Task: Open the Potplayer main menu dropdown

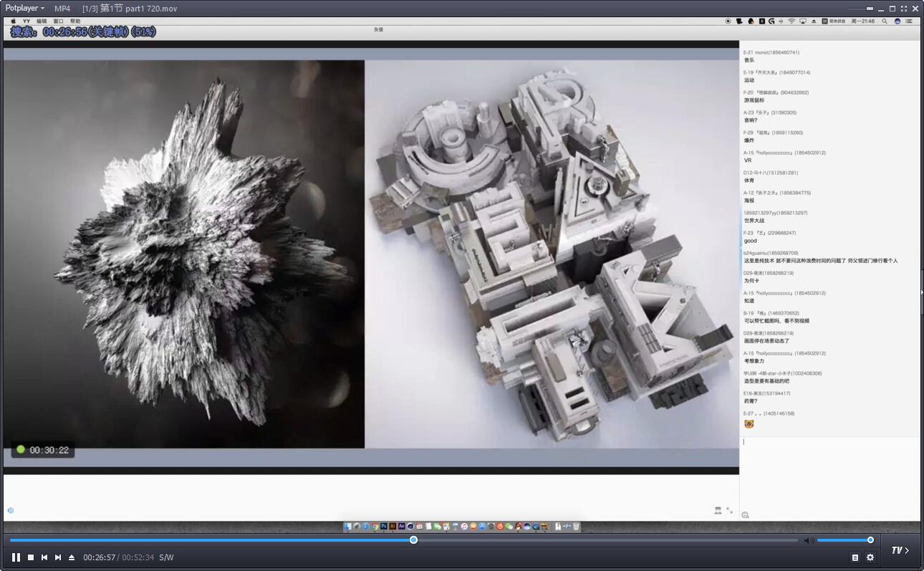Action: pyautogui.click(x=25, y=9)
